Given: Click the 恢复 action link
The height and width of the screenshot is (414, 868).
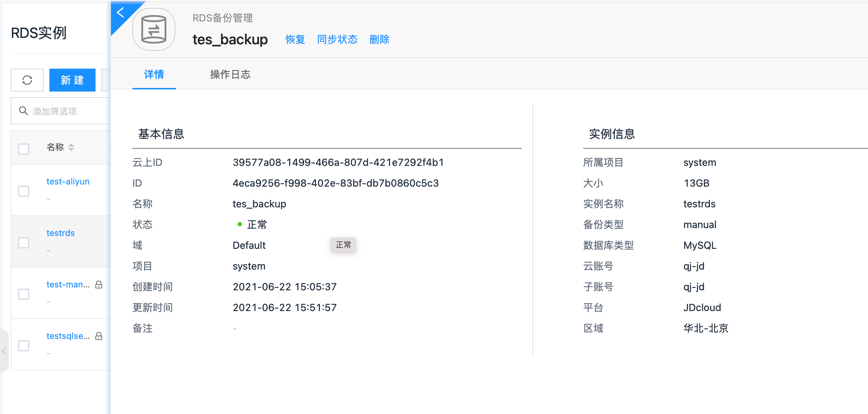Looking at the screenshot, I should [295, 39].
